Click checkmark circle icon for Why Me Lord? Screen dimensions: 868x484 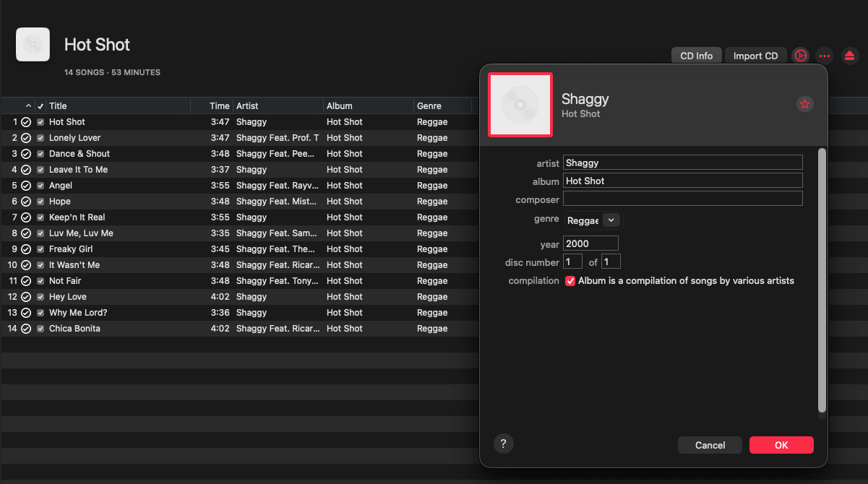click(26, 313)
